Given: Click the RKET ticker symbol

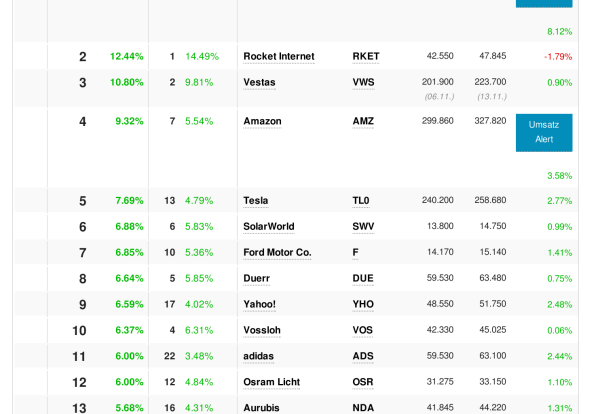Looking at the screenshot, I should (366, 56).
